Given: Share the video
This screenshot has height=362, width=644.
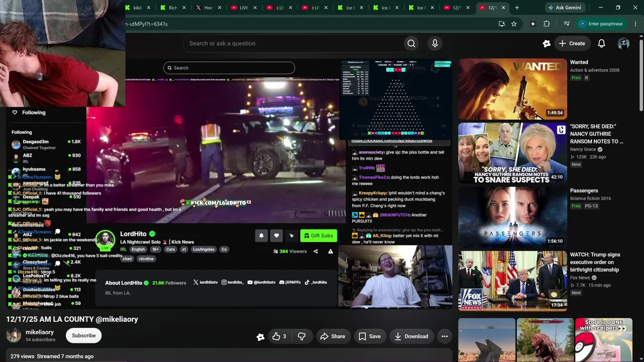Looking at the screenshot, I should pos(333,336).
